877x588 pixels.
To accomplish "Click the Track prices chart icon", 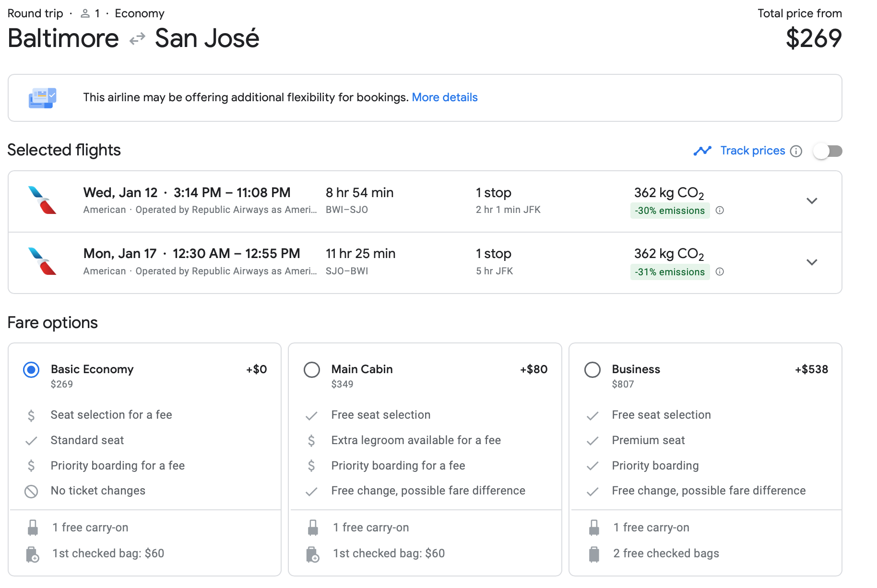I will click(702, 151).
